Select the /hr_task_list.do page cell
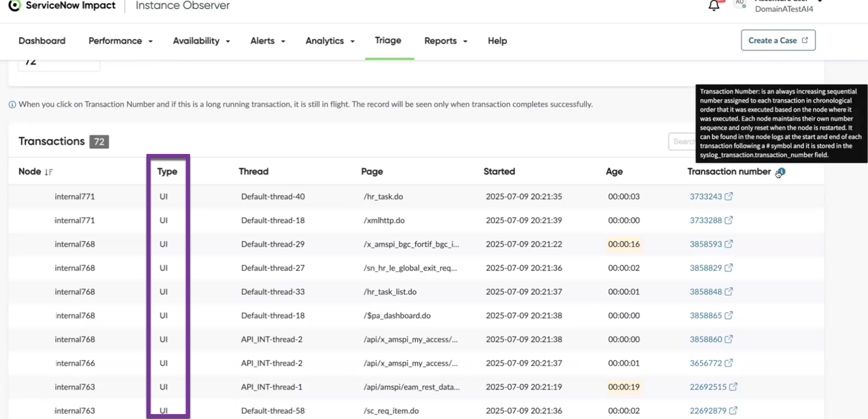This screenshot has width=868, height=419. coord(390,292)
